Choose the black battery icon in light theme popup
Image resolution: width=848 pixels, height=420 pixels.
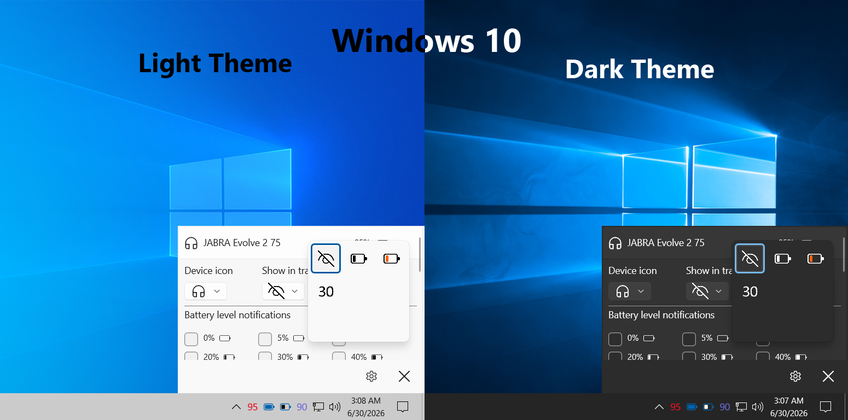pos(358,259)
